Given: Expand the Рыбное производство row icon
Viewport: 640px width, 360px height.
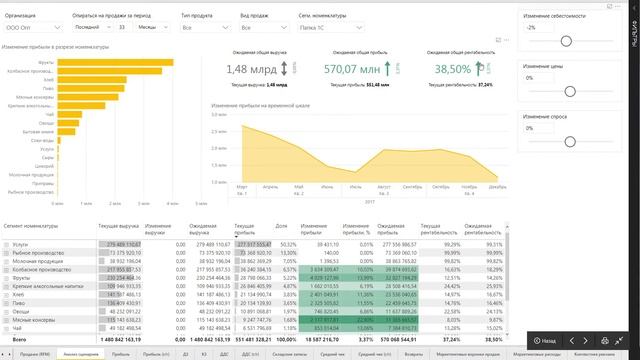Looking at the screenshot, I should click(x=6, y=253).
